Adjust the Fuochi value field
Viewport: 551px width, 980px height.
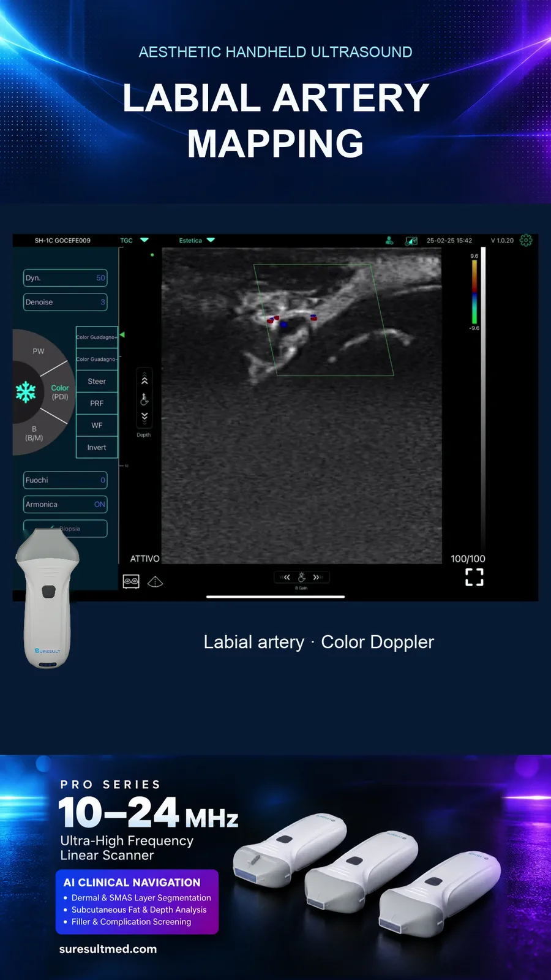tap(66, 480)
